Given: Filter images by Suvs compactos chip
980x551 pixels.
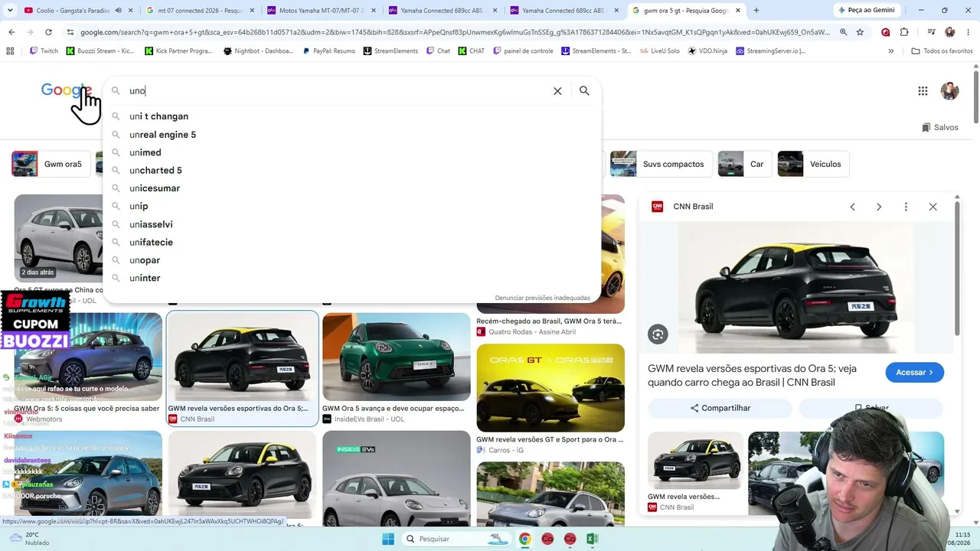Looking at the screenshot, I should point(660,164).
